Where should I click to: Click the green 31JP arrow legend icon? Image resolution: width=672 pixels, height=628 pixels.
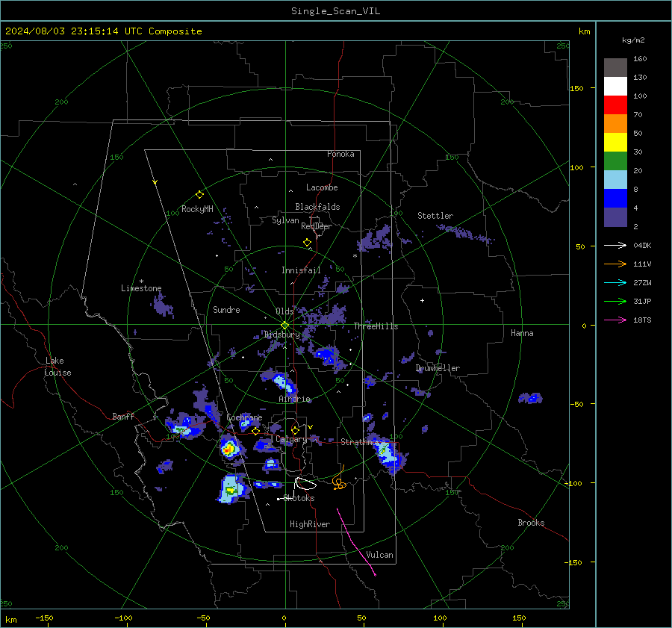coord(615,302)
